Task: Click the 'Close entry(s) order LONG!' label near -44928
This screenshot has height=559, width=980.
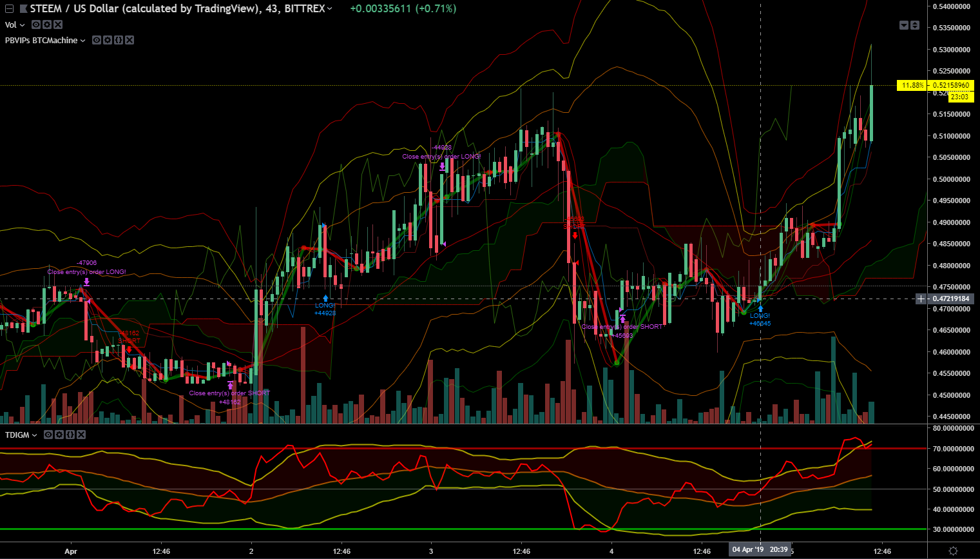Action: [442, 157]
